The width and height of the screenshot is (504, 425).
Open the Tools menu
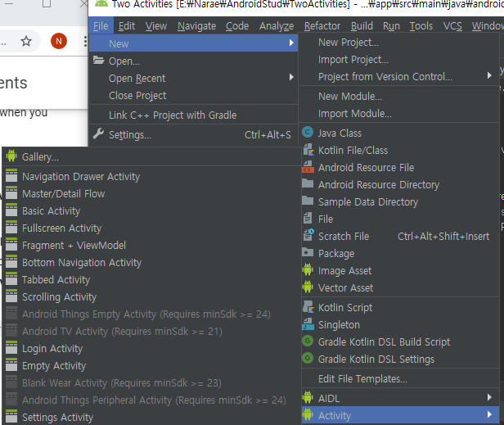pyautogui.click(x=421, y=26)
